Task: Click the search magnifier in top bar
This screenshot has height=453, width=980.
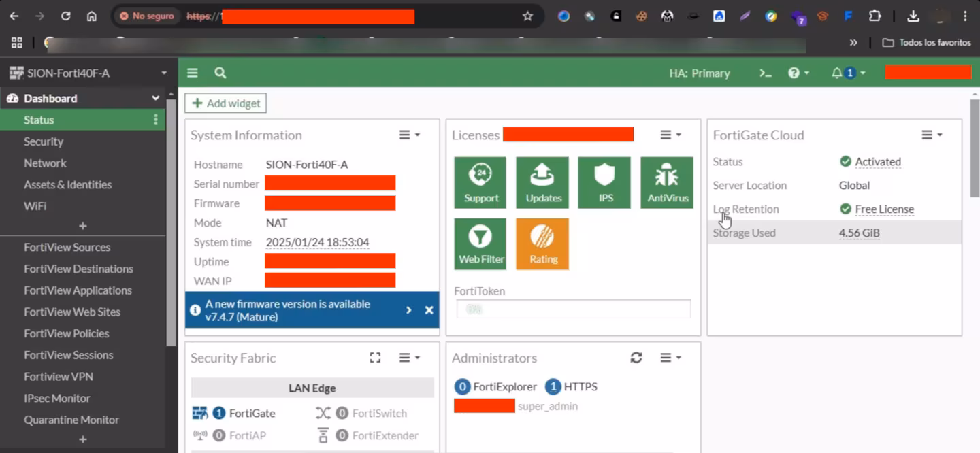Action: [x=220, y=73]
